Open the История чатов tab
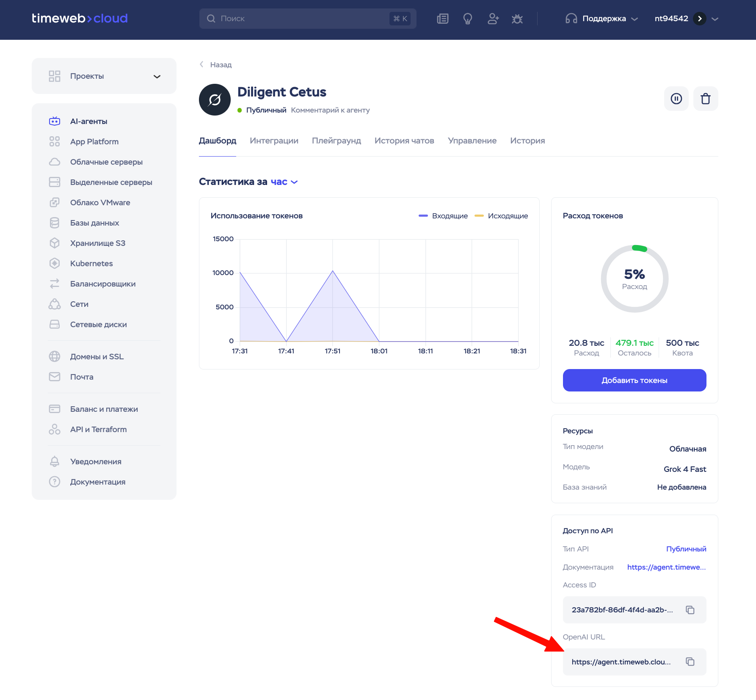 (x=404, y=141)
